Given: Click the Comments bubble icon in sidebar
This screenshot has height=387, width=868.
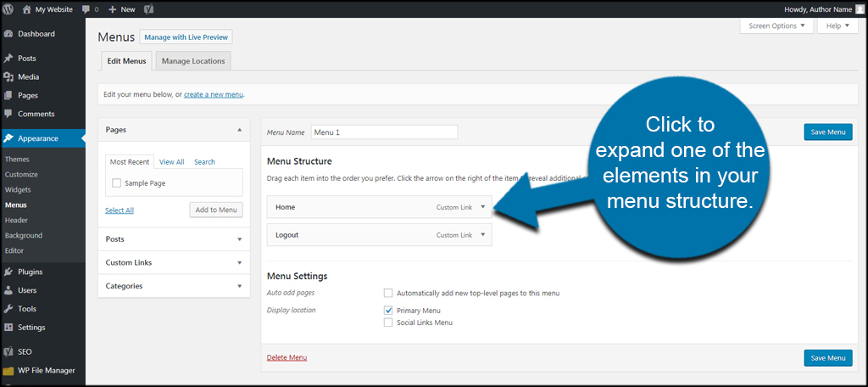Looking at the screenshot, I should [x=8, y=114].
